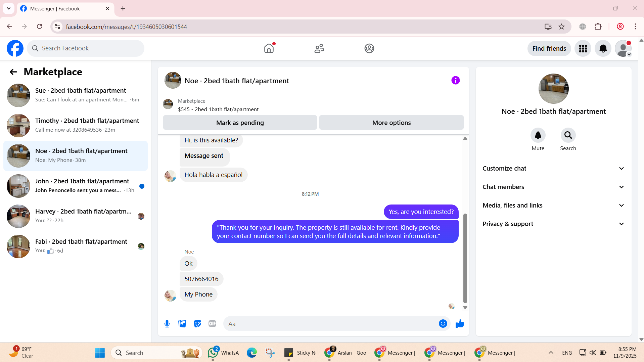Screen dimensions: 644x362
Task: Open Fabi's apartment conversation
Action: click(76, 246)
